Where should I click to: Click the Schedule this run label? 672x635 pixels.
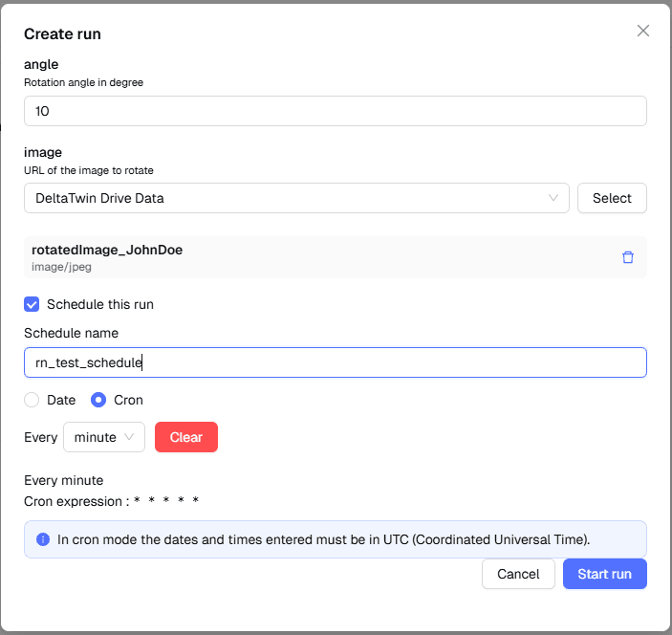100,304
